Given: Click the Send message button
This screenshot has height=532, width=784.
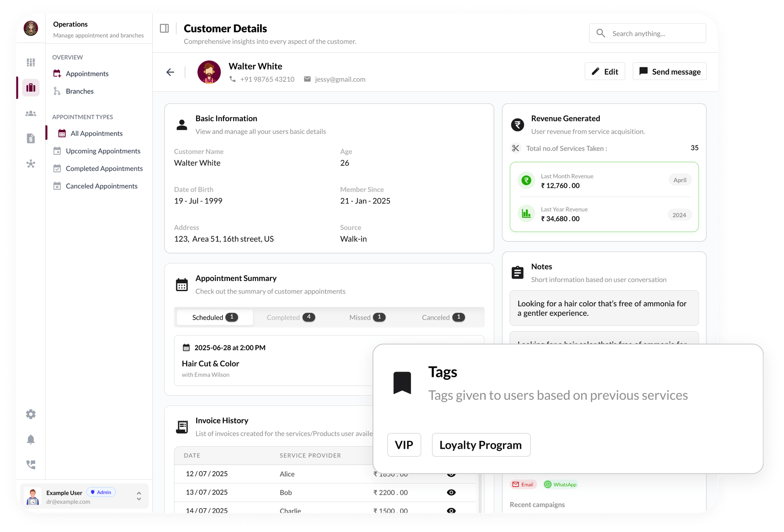Looking at the screenshot, I should [x=669, y=71].
